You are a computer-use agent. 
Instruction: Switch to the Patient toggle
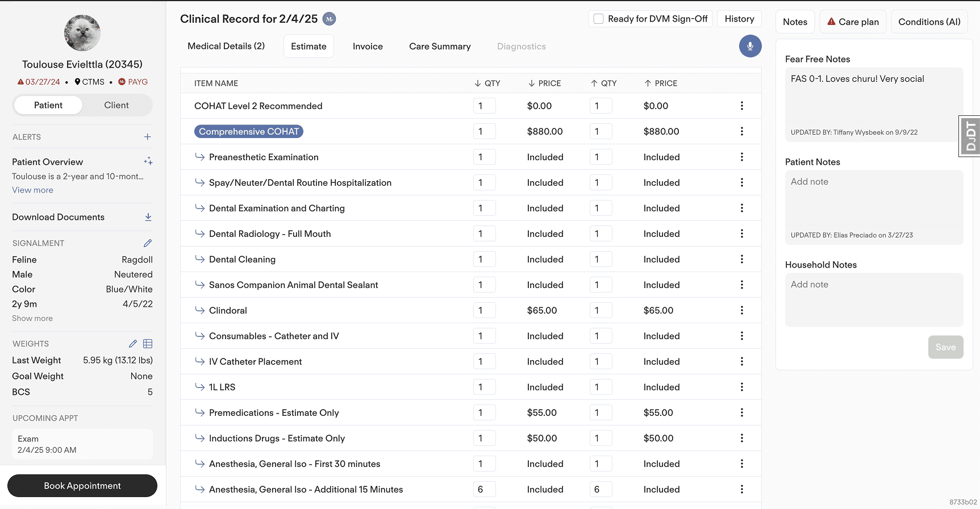[x=48, y=105]
